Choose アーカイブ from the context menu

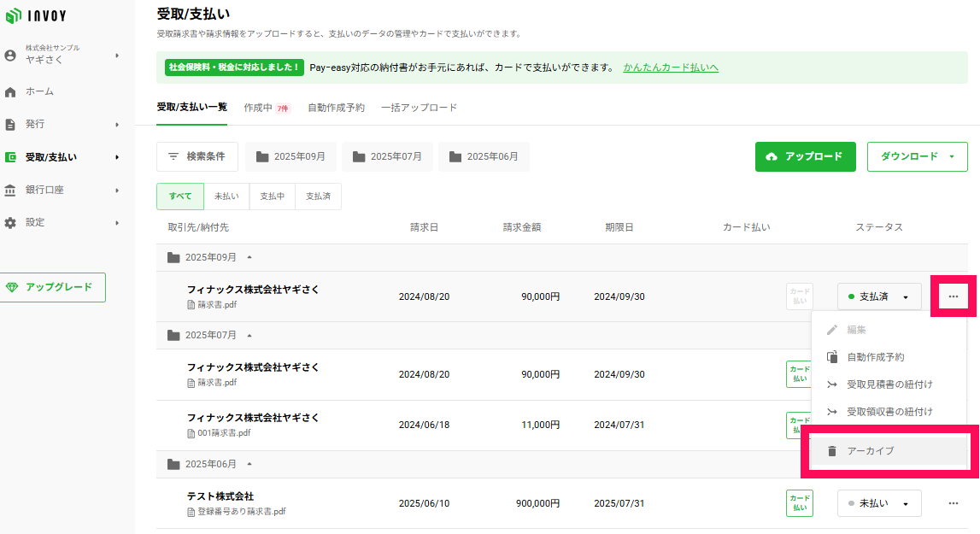click(x=888, y=451)
